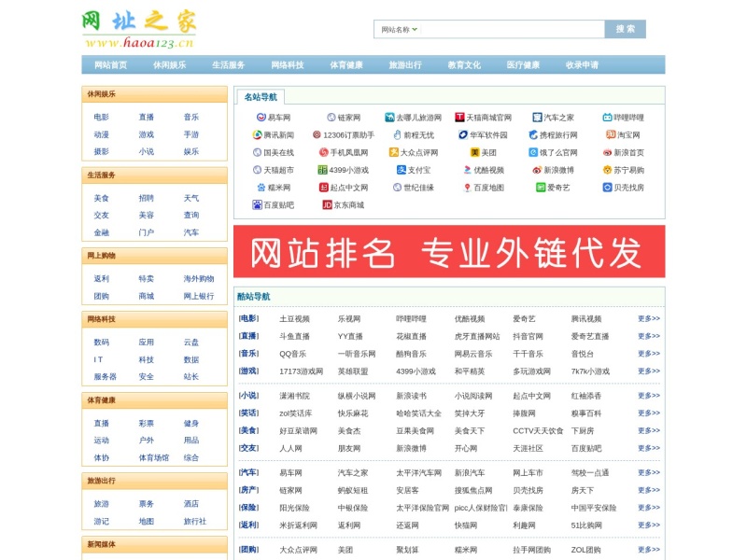The height and width of the screenshot is (560, 747).
Task: Open the [房产] category label
Action: pos(248,490)
